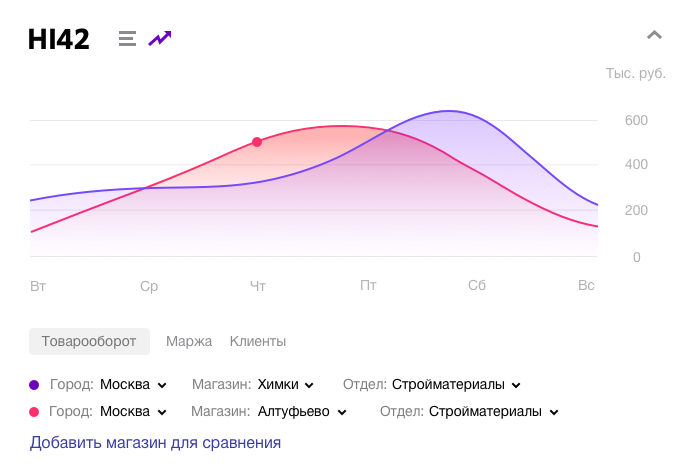Click the Чт day label on axis
The height and width of the screenshot is (475, 696).
pos(258,286)
